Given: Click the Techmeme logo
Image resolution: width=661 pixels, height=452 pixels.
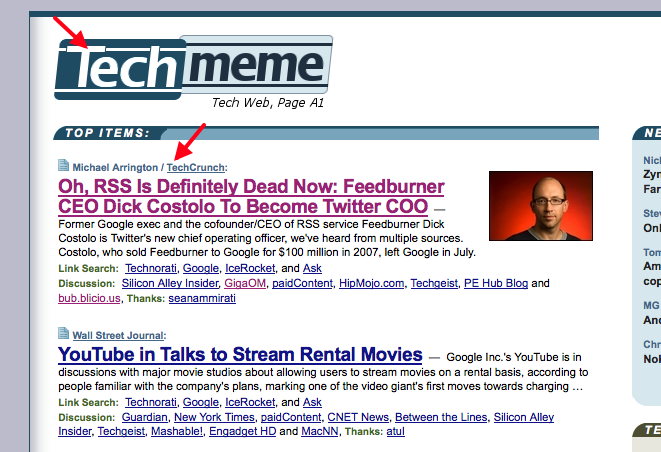Looking at the screenshot, I should [x=193, y=66].
